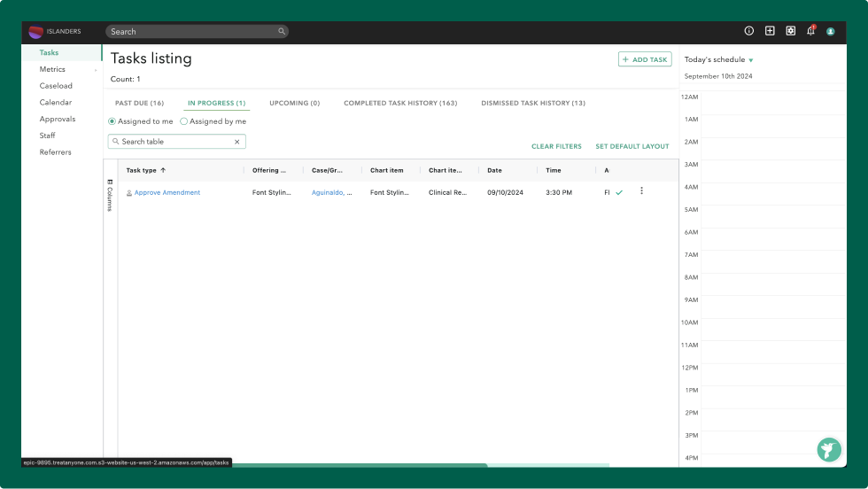Screen dimensions: 868x489
Task: Go to Tasks in sidebar
Action: [49, 52]
